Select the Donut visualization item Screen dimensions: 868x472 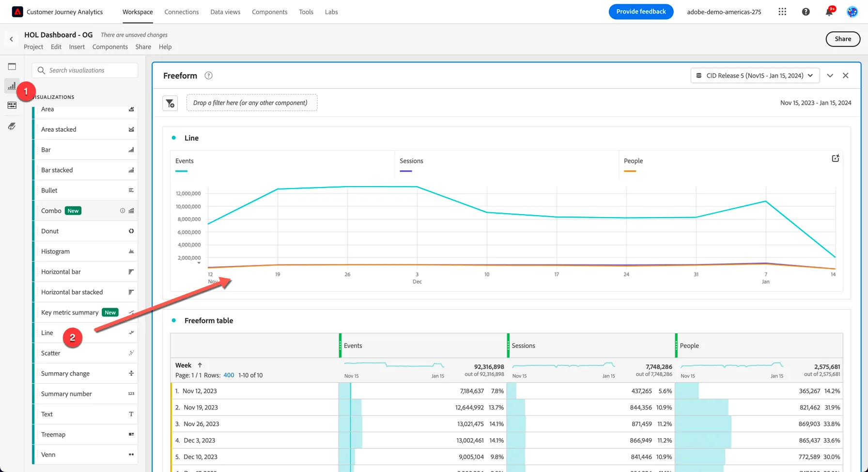(x=86, y=231)
